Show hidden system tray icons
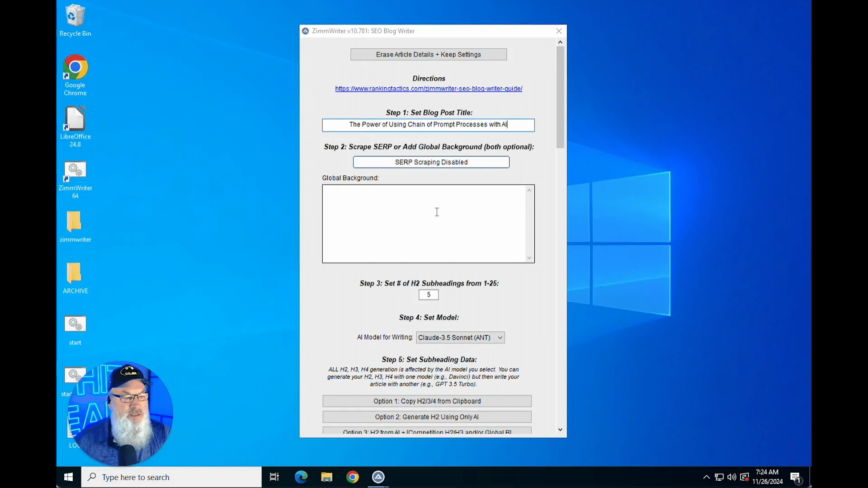This screenshot has height=488, width=868. [707, 477]
